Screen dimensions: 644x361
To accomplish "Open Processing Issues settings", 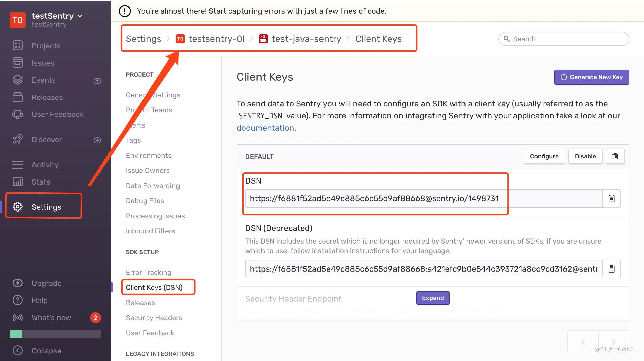I will click(x=155, y=216).
